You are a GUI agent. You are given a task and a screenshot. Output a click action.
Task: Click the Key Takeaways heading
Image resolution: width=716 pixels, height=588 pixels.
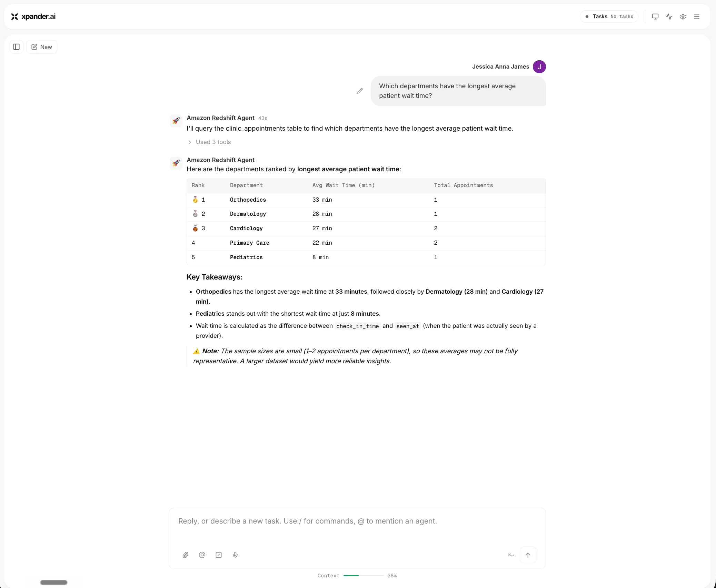click(x=215, y=277)
